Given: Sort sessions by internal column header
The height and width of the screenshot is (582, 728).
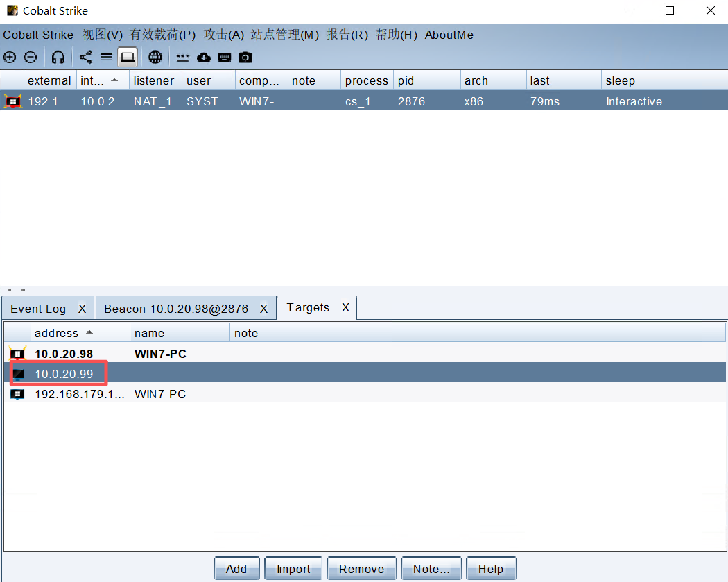Looking at the screenshot, I should pyautogui.click(x=103, y=80).
